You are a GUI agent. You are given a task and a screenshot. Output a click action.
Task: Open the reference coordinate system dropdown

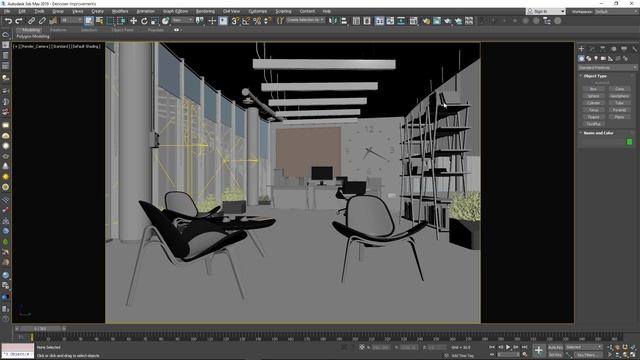(x=182, y=20)
